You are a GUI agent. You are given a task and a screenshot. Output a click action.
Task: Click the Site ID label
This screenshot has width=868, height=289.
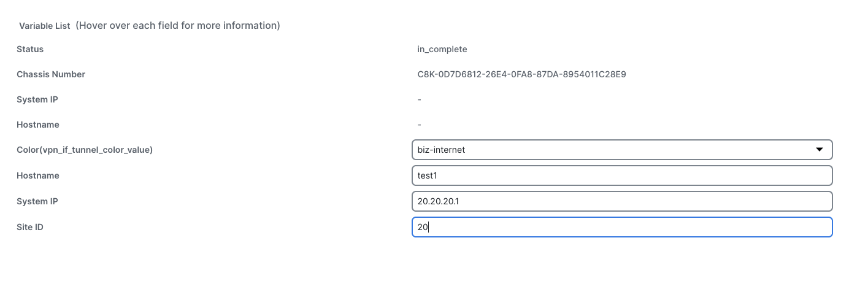click(x=30, y=227)
